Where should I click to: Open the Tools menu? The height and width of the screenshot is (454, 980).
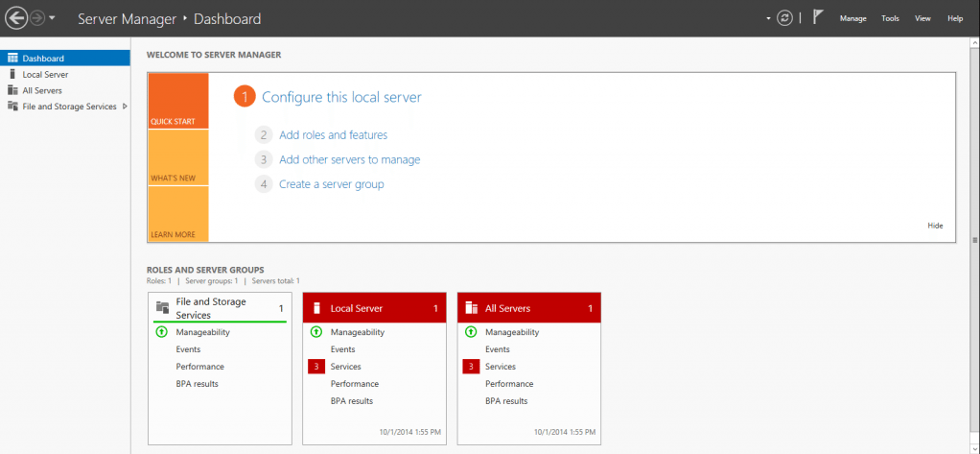pos(890,18)
